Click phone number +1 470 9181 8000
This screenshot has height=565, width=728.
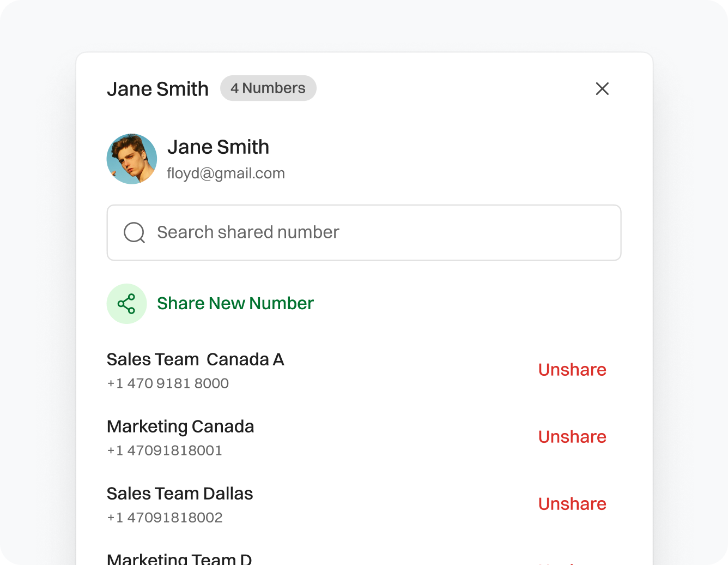click(168, 383)
